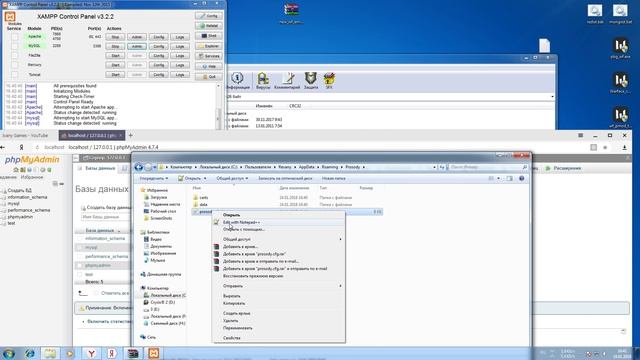Click Explorer back navigation arrow
This screenshot has height=360, width=640.
(138, 167)
